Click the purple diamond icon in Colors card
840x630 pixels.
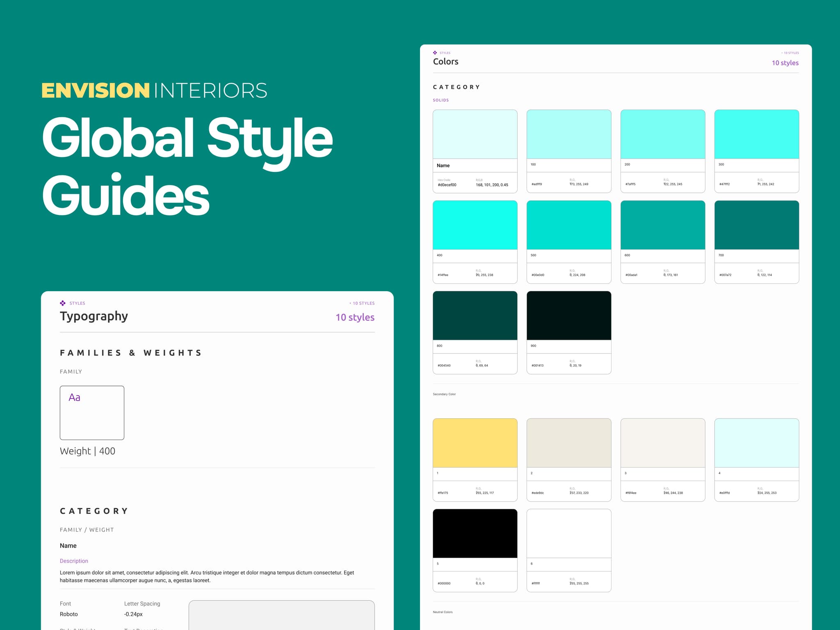tap(435, 52)
